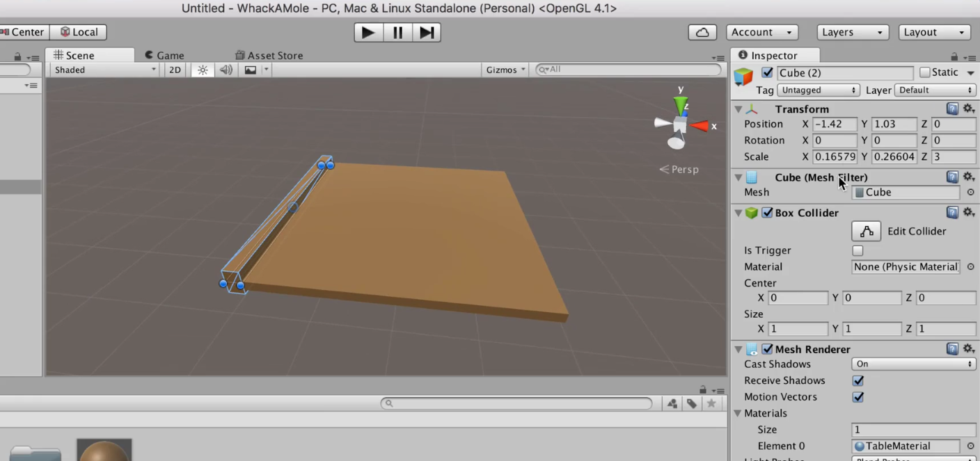The height and width of the screenshot is (461, 980).
Task: Open the Mesh object picker for Cube
Action: (970, 192)
